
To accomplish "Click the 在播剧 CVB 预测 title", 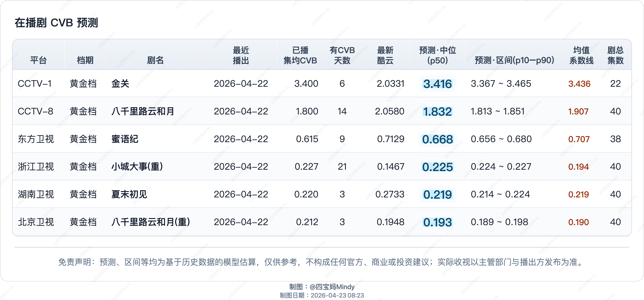I will coord(57,23).
